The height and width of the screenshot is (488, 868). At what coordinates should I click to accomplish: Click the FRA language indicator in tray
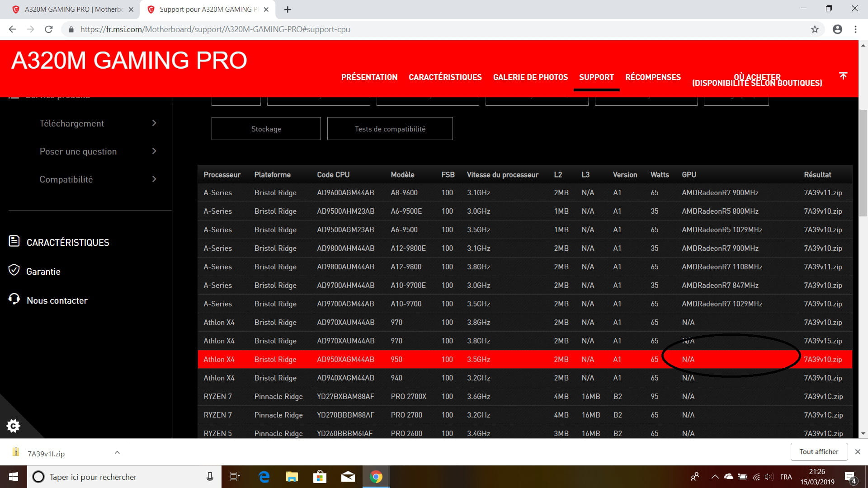coord(786,477)
